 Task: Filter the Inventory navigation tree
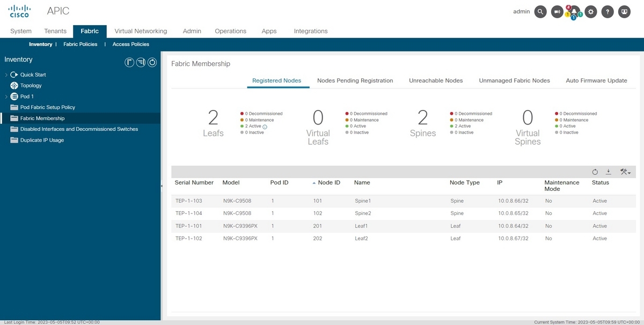point(141,62)
